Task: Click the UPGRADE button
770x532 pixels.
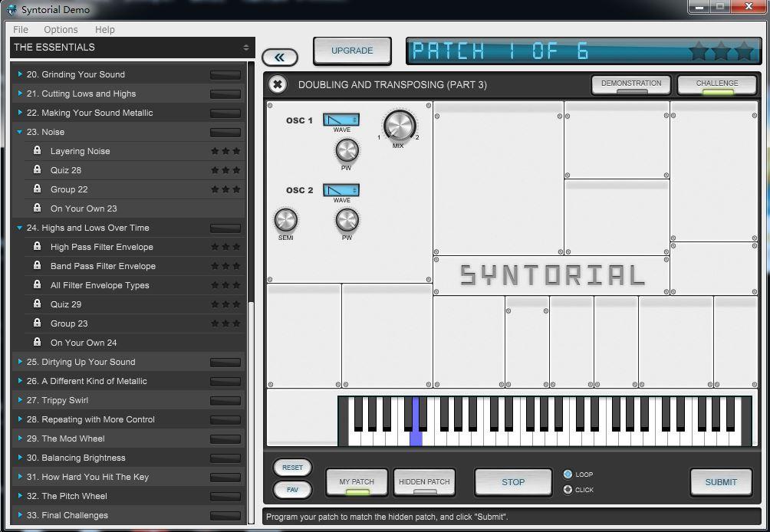Action: pyautogui.click(x=352, y=51)
